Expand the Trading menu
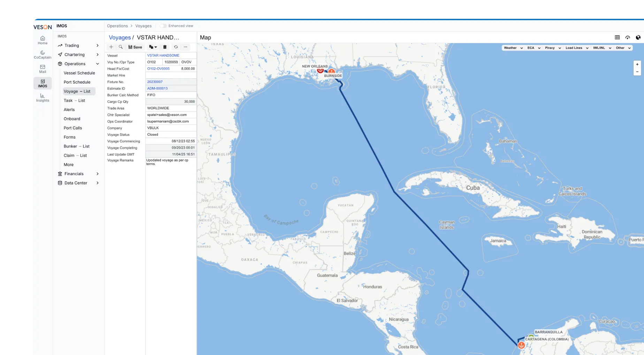 coord(78,46)
